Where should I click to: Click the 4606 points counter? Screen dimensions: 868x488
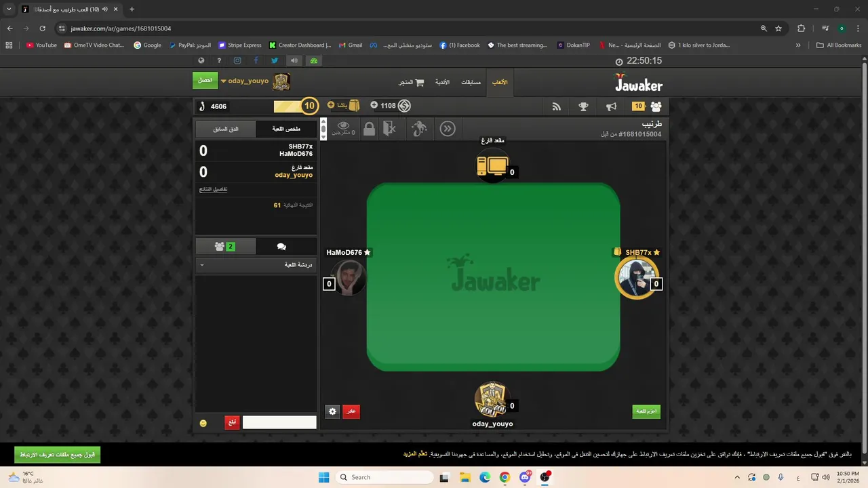click(213, 106)
